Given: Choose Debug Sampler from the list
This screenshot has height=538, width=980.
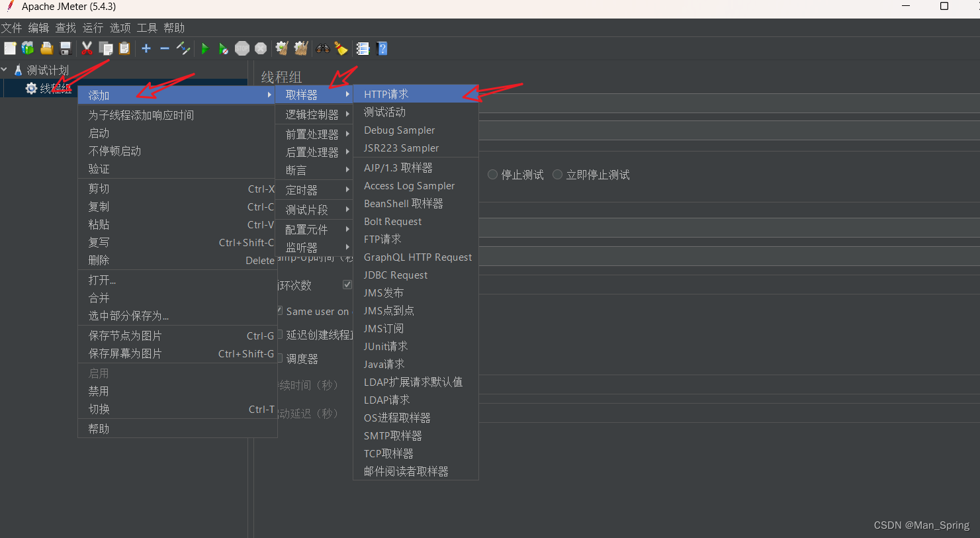Looking at the screenshot, I should click(416, 130).
